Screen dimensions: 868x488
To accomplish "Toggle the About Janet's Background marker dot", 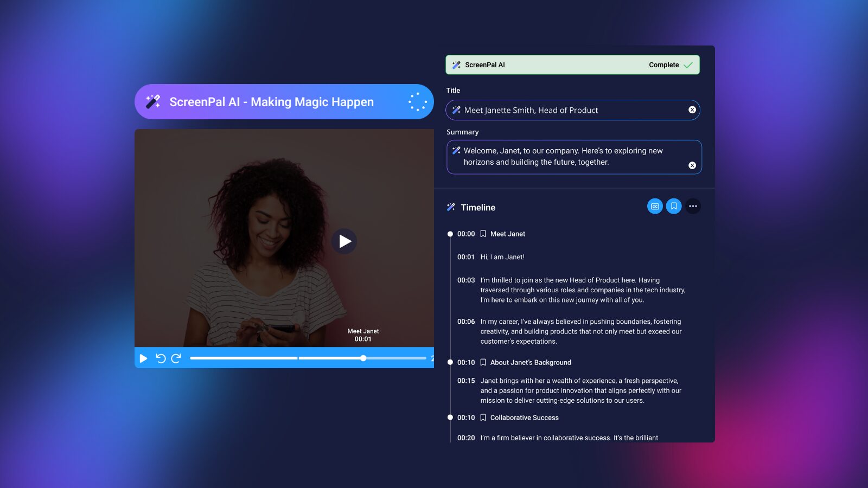I will tap(450, 362).
